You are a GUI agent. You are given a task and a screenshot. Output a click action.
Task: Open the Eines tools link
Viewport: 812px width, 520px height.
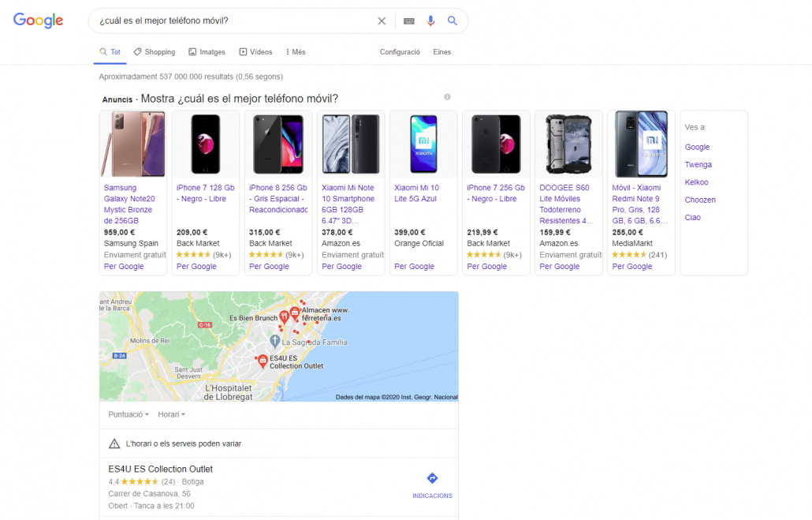(442, 52)
